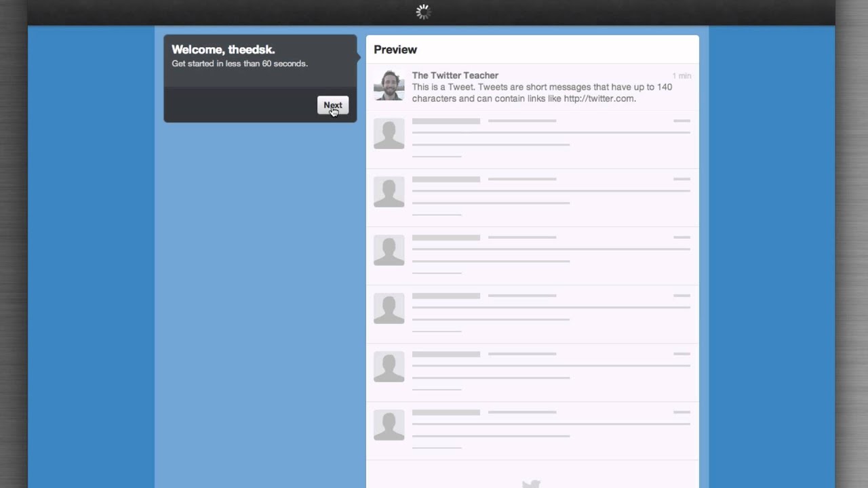Open The Twitter Teacher name link
Screen dimensions: 868x488
[x=455, y=75]
